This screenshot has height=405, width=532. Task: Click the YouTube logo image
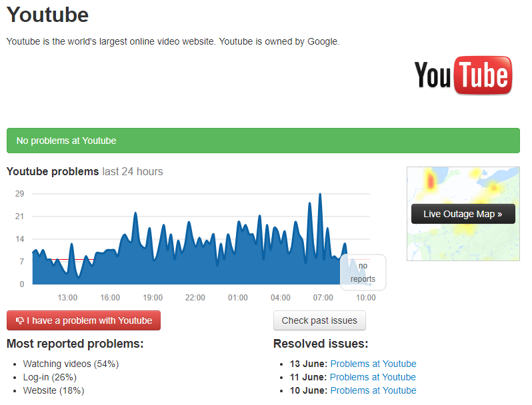point(463,75)
